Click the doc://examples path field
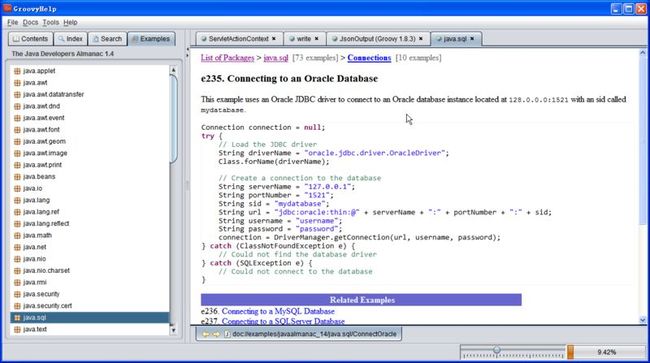This screenshot has width=650, height=363. pos(314,334)
